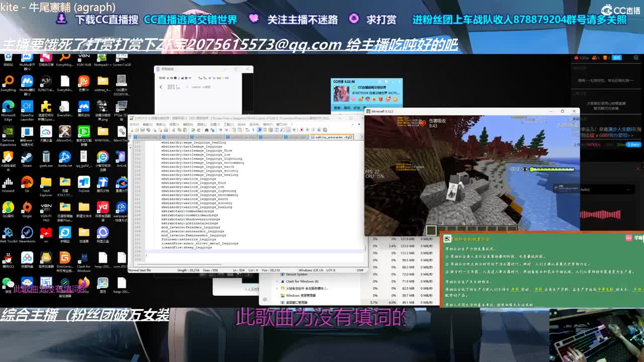Click 下载CC直播搜 banner text

(106, 20)
